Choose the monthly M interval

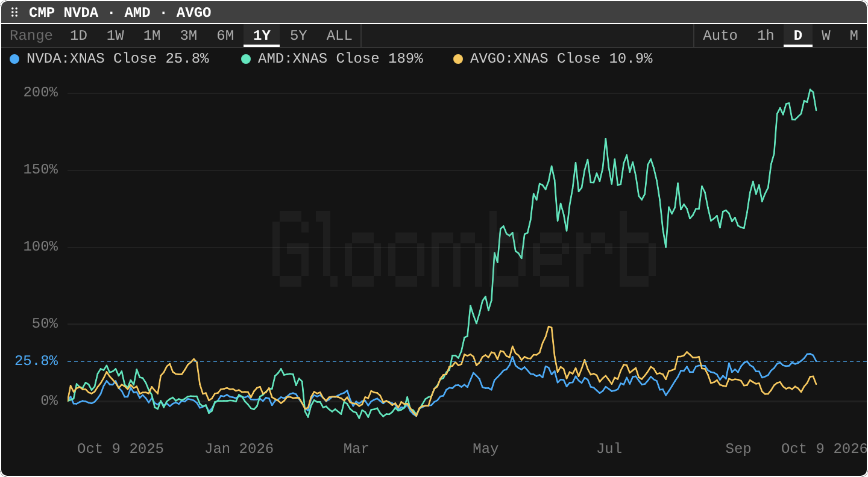click(x=854, y=36)
